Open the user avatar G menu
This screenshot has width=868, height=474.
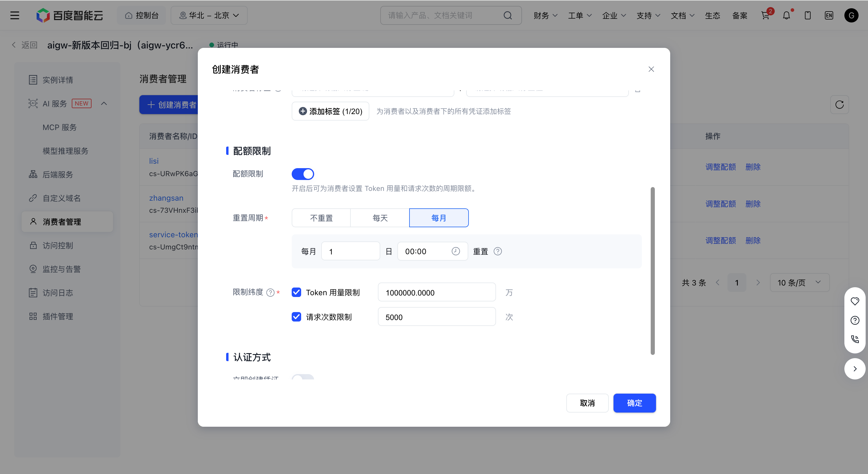coord(851,16)
